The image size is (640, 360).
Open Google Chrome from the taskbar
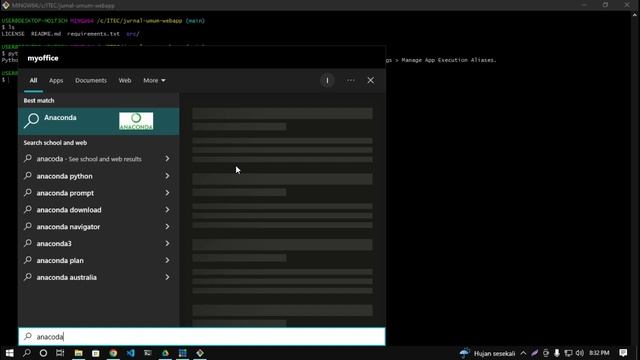coord(113,353)
